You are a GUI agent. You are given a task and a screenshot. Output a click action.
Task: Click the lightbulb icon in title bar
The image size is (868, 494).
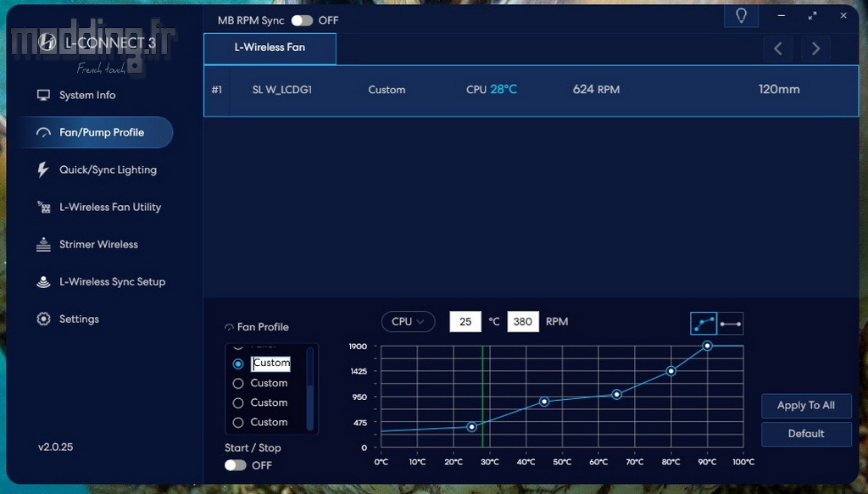(x=741, y=15)
